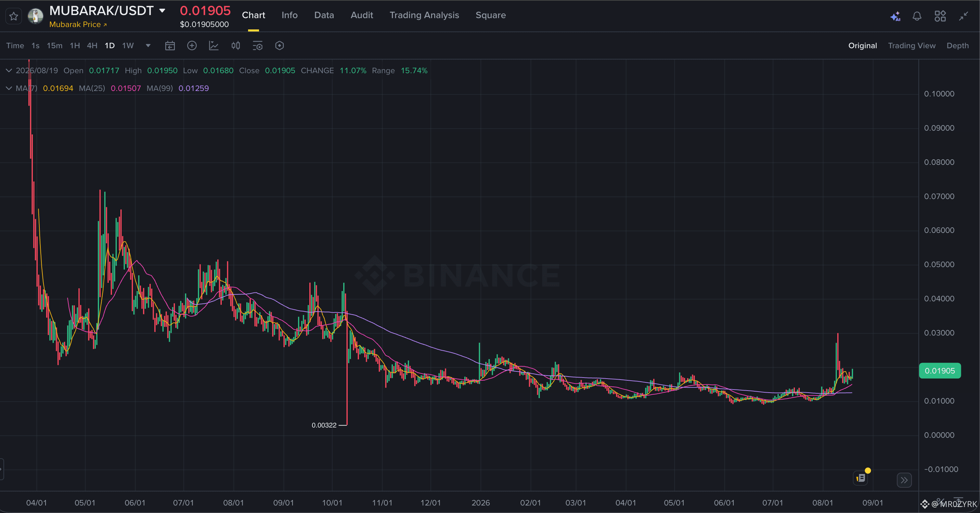Click the hexagon settings icon in toolbar
The image size is (980, 513).
coord(280,45)
